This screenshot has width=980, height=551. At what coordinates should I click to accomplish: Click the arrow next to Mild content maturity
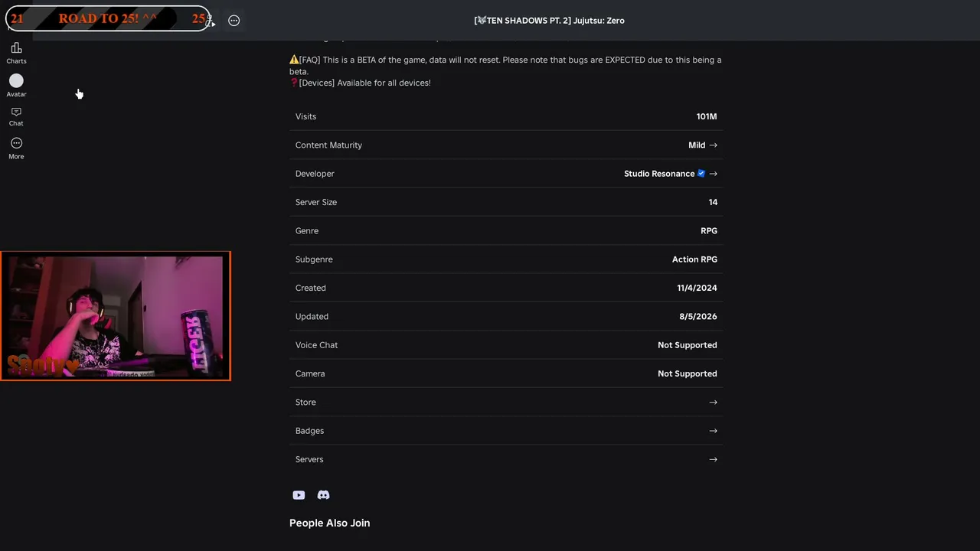[713, 145]
